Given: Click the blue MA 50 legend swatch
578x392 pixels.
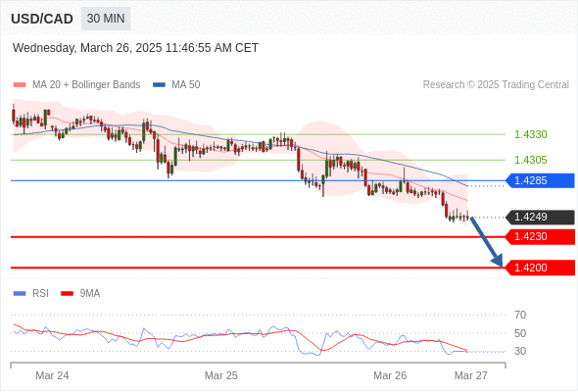Looking at the screenshot, I should (159, 85).
